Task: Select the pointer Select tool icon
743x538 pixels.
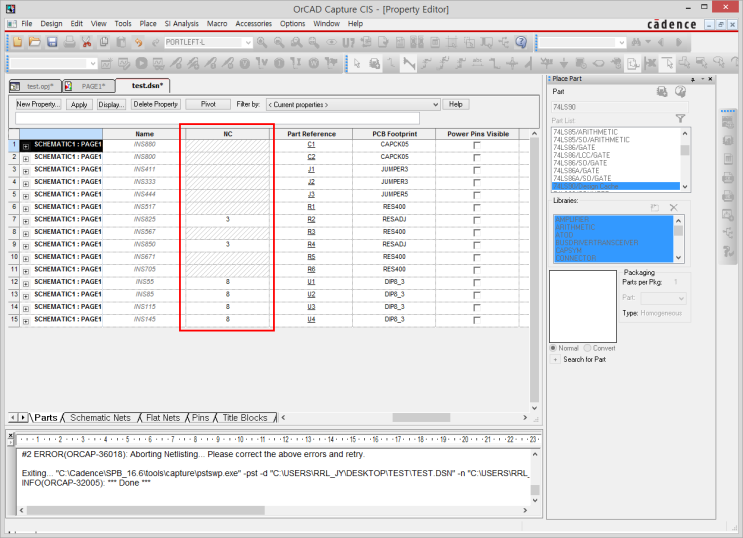Action: [357, 63]
